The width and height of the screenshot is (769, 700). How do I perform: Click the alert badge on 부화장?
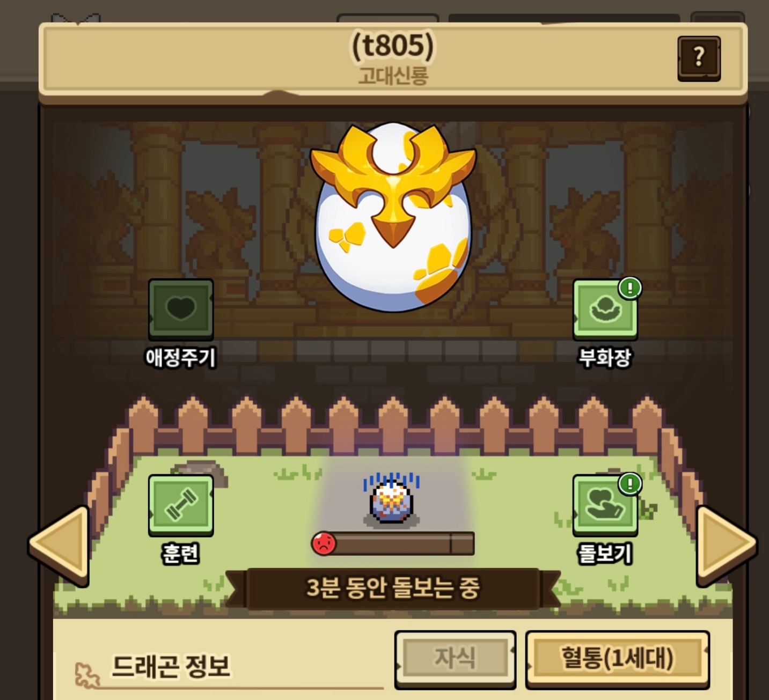630,288
